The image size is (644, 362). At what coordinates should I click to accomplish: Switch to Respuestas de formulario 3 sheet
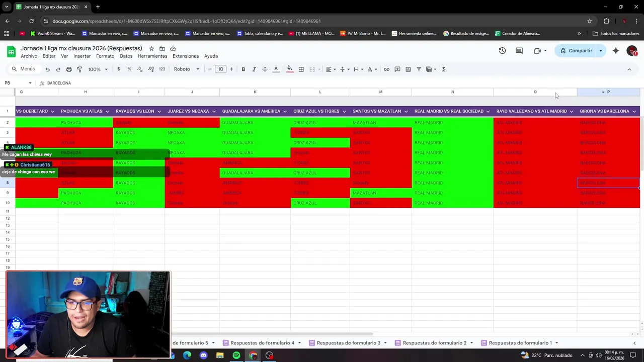349,343
